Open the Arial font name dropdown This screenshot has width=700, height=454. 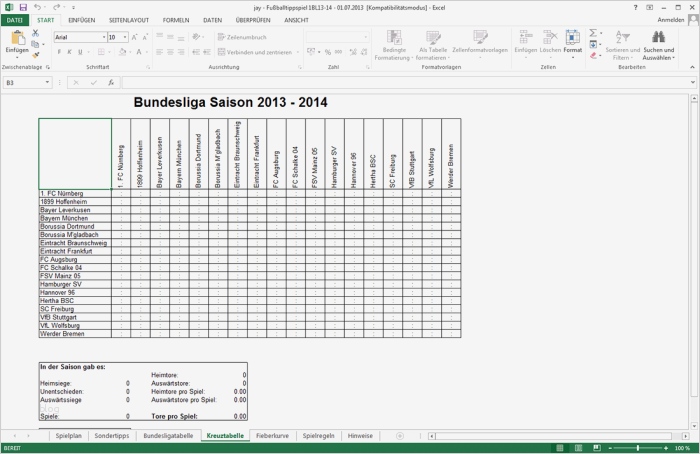pyautogui.click(x=104, y=37)
